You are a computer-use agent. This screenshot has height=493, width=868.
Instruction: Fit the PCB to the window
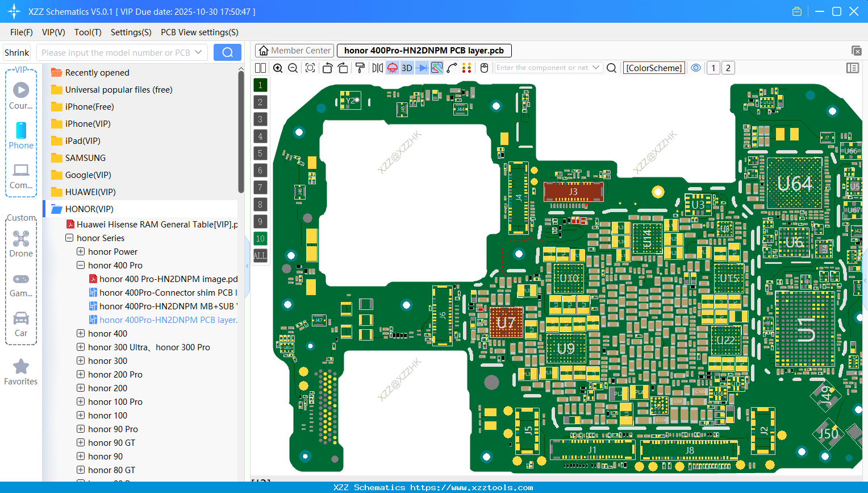point(310,68)
